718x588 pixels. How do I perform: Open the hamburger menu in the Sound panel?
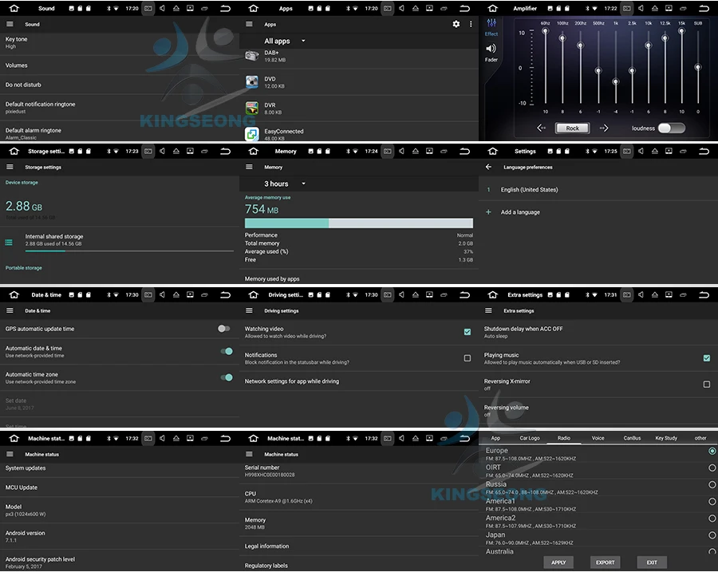pyautogui.click(x=10, y=24)
